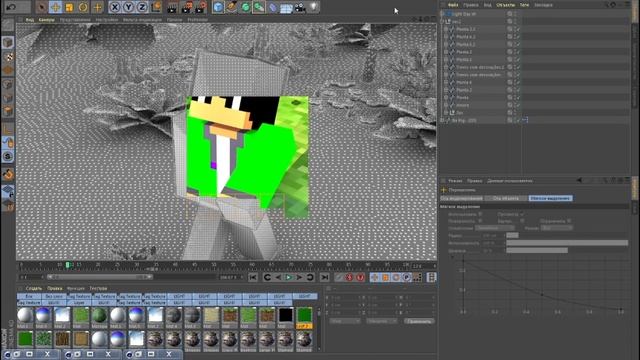Open Attribute Manager Режим menu
Screen dimensions: 640x360
pos(455,180)
